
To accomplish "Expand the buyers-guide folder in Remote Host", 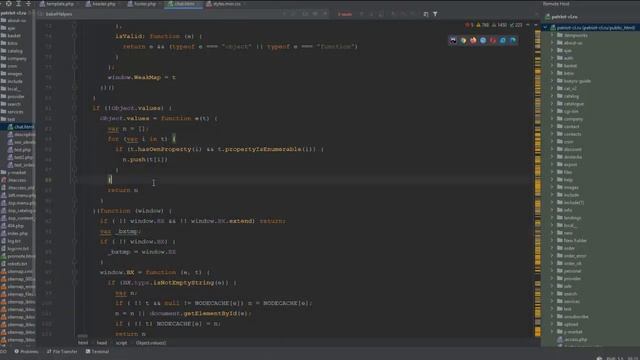I will (553, 81).
